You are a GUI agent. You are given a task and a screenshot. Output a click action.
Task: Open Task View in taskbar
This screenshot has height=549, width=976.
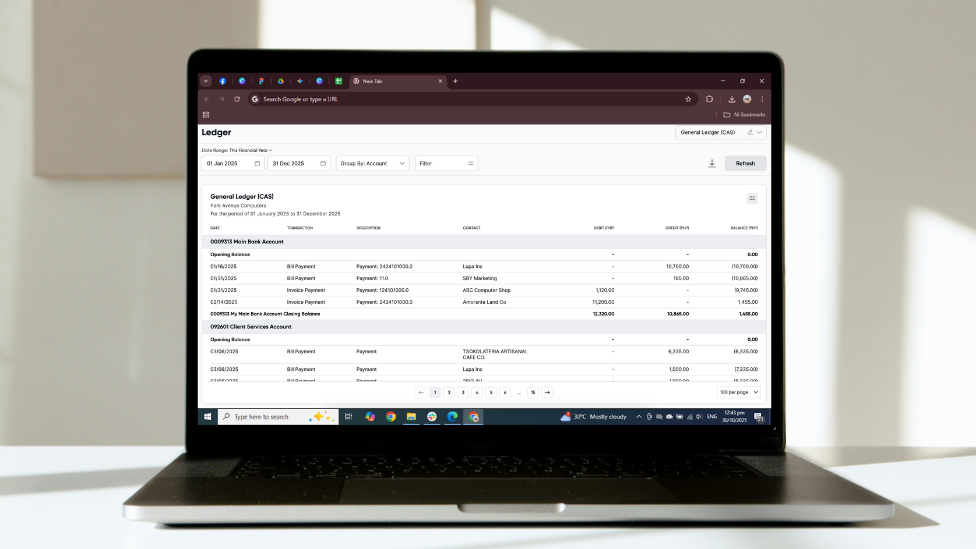pyautogui.click(x=349, y=416)
